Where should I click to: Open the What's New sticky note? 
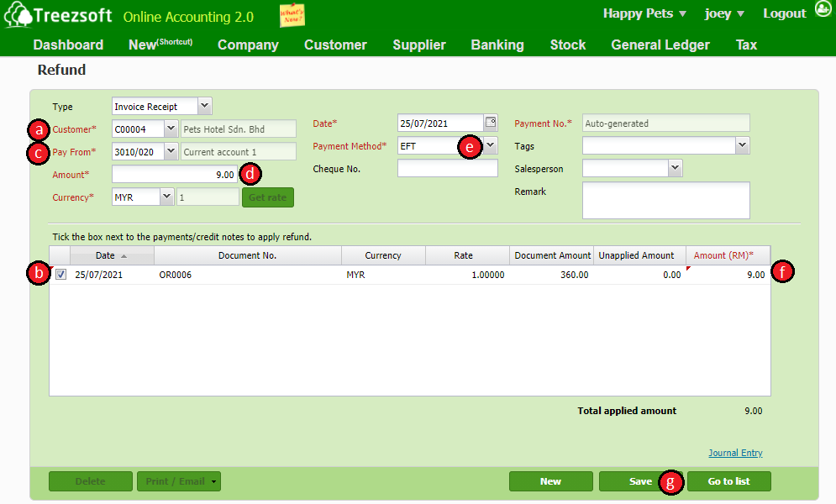292,15
